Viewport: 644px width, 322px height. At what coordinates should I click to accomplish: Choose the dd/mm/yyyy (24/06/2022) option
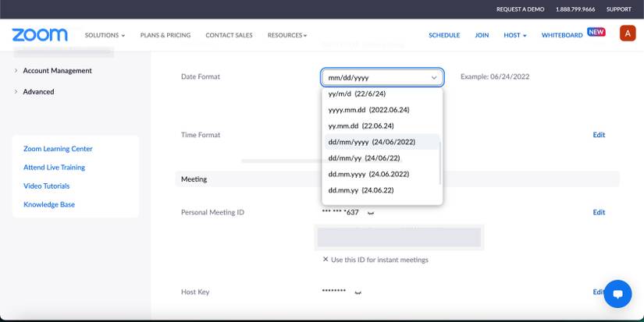click(x=382, y=142)
